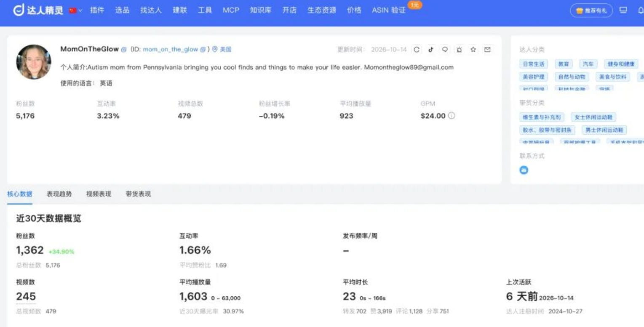Open the 知识库 navigation item
Viewport: 644px width, 327px height.
[x=261, y=10]
